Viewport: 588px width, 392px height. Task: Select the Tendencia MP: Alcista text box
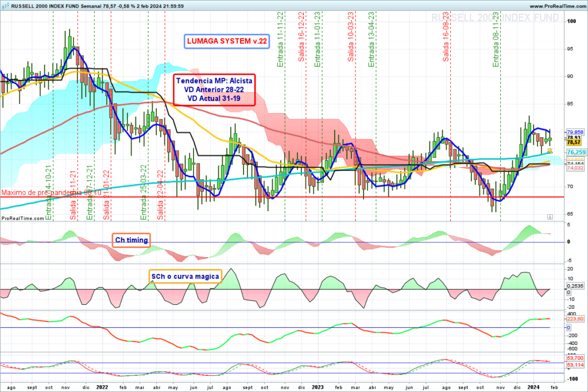pos(214,90)
